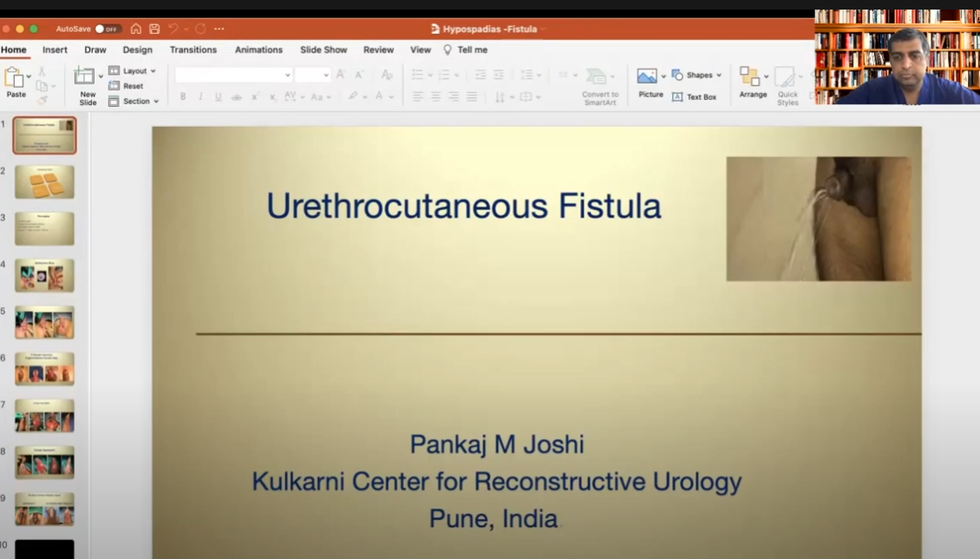
Task: Click Increase Font Size icon
Action: coord(341,75)
